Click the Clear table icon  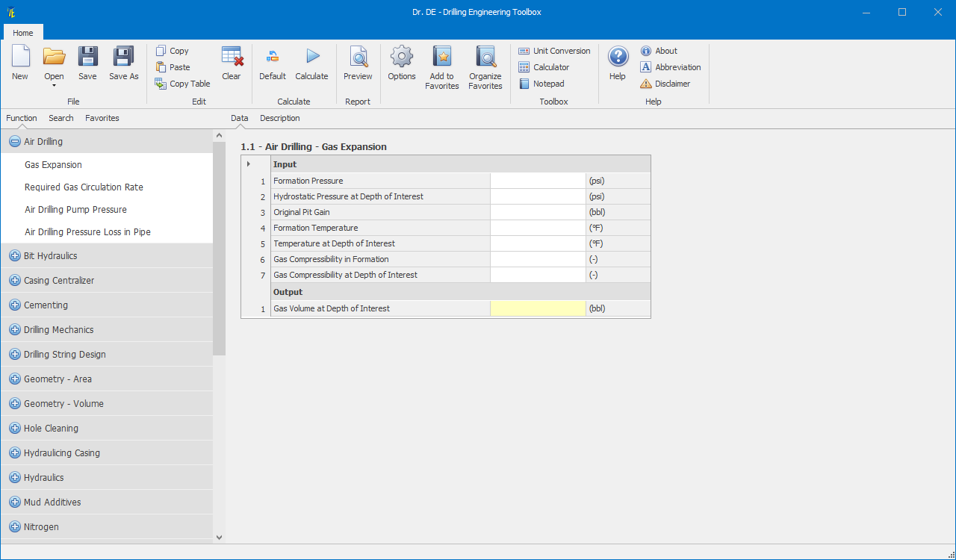tap(232, 57)
